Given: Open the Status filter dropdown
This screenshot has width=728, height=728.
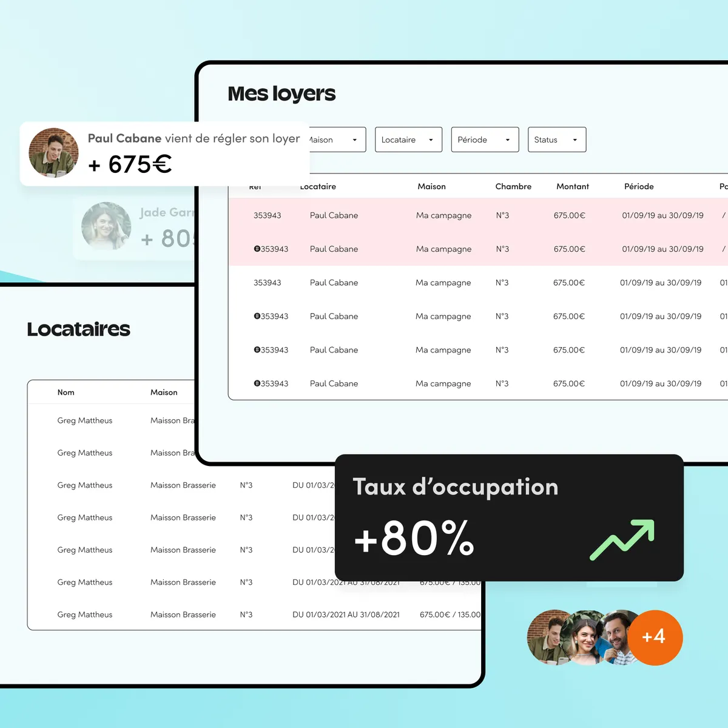Looking at the screenshot, I should click(557, 140).
